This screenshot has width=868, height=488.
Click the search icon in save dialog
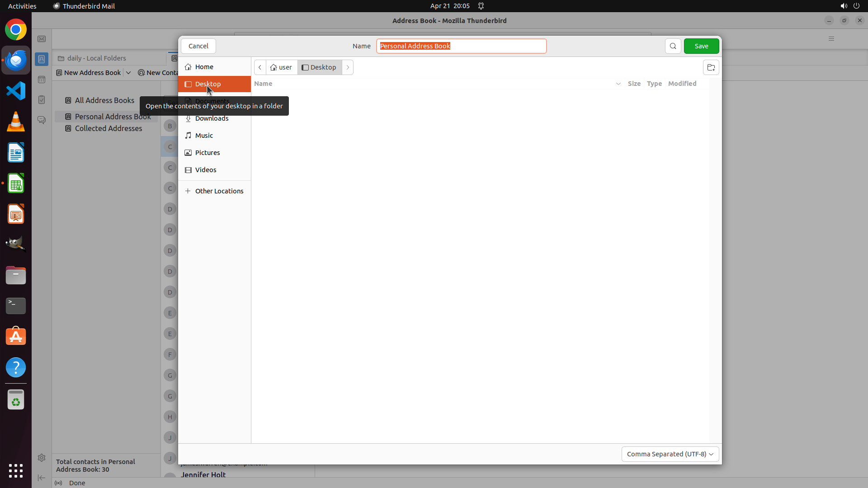coord(673,46)
